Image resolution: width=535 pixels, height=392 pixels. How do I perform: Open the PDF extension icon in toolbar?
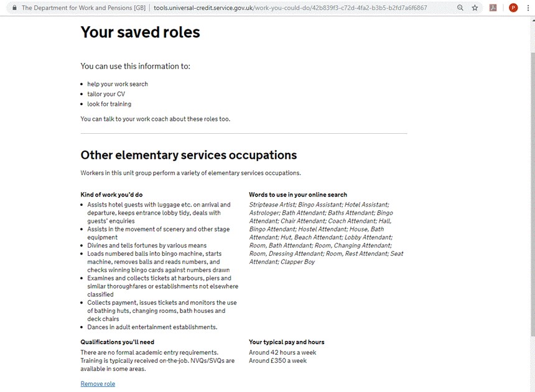click(x=493, y=7)
